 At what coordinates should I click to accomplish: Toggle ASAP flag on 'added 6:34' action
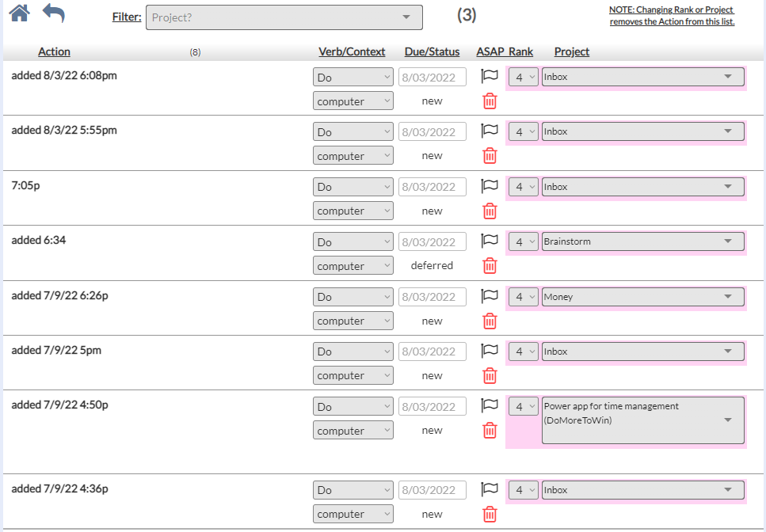point(490,241)
